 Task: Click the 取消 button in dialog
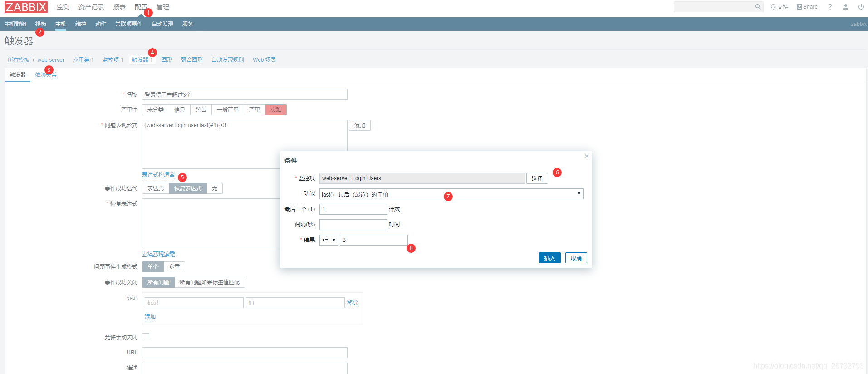(576, 258)
